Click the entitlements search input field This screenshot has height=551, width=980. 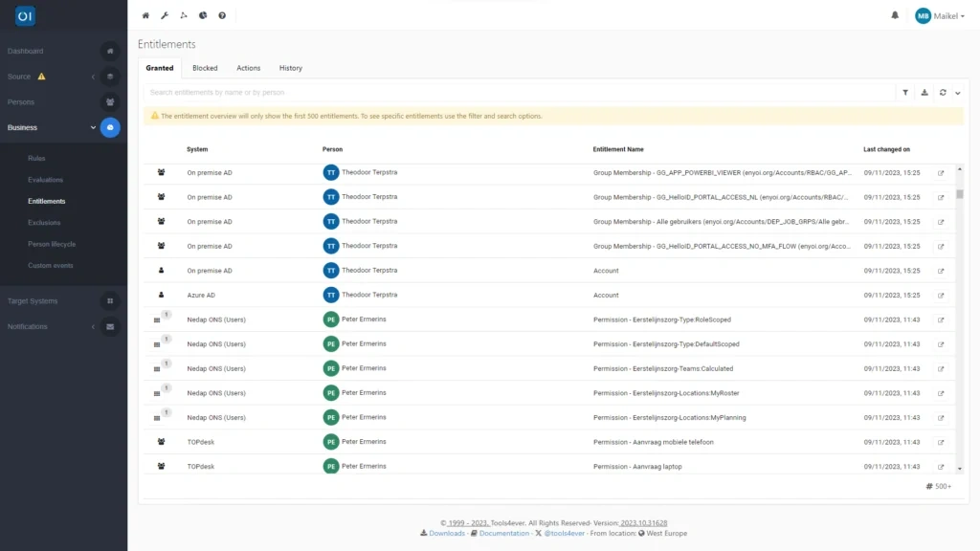coord(520,93)
